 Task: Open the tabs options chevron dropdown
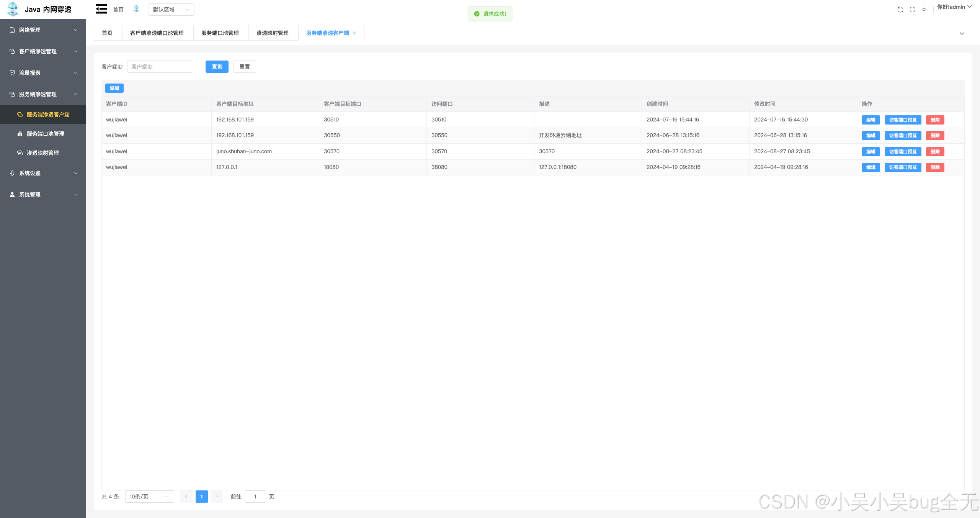point(962,34)
